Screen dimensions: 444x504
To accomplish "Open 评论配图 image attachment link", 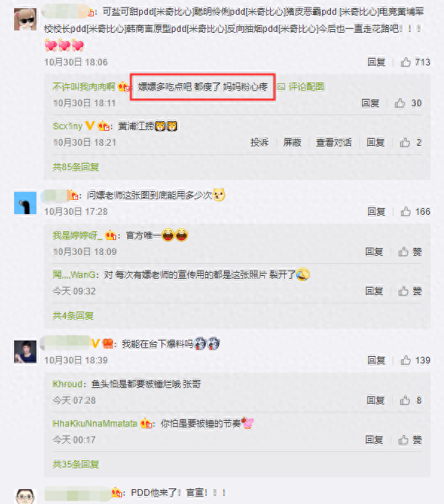I will pyautogui.click(x=301, y=87).
